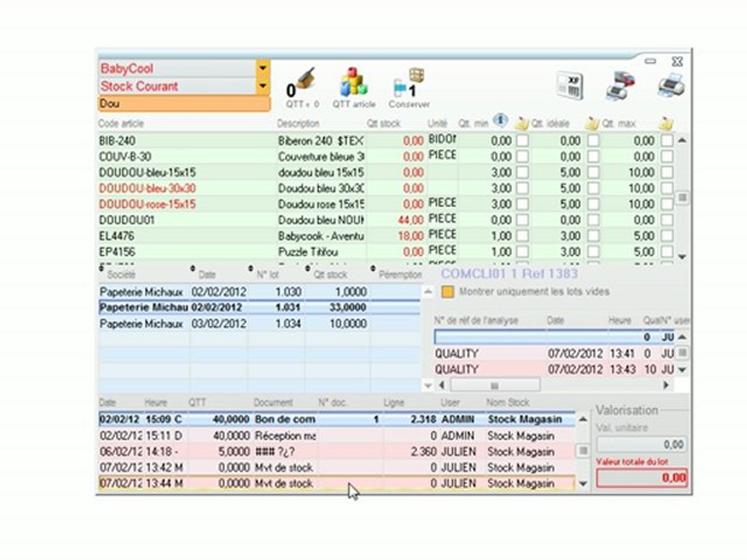The image size is (747, 560).
Task: Click movements list scroll up arrow
Action: click(583, 419)
